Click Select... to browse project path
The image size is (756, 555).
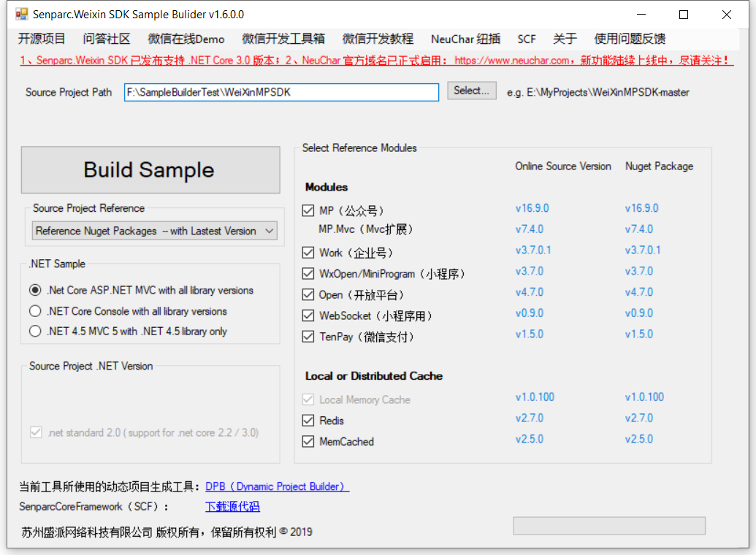[x=472, y=91]
